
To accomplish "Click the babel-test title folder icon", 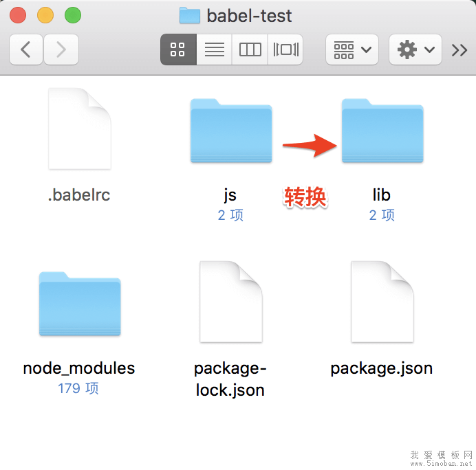I will pyautogui.click(x=189, y=15).
